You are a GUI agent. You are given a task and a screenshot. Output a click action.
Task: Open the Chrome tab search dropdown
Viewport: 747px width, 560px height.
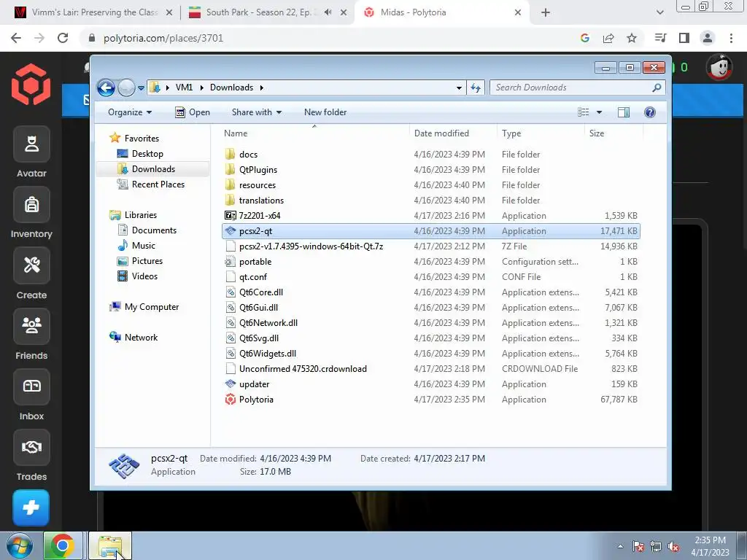pos(659,12)
